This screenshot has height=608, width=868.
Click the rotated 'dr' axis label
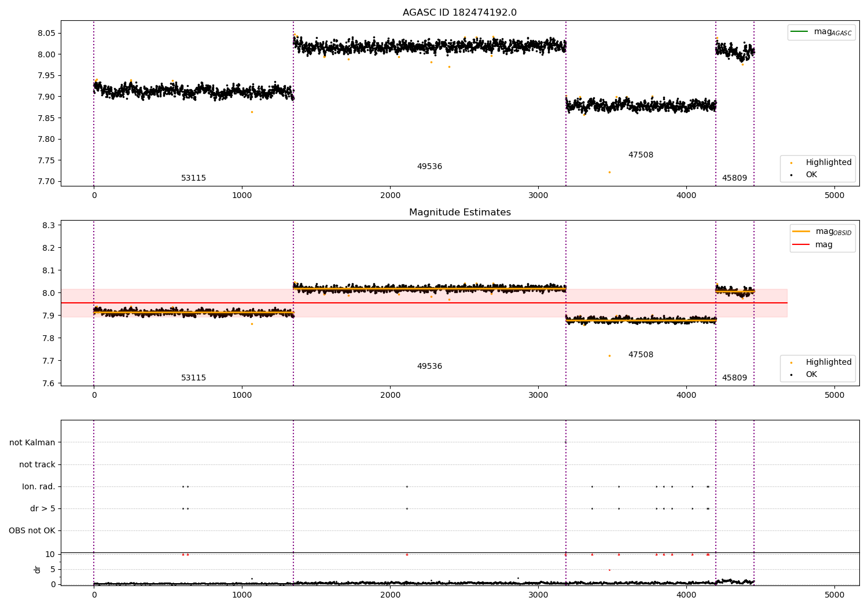click(x=38, y=569)
